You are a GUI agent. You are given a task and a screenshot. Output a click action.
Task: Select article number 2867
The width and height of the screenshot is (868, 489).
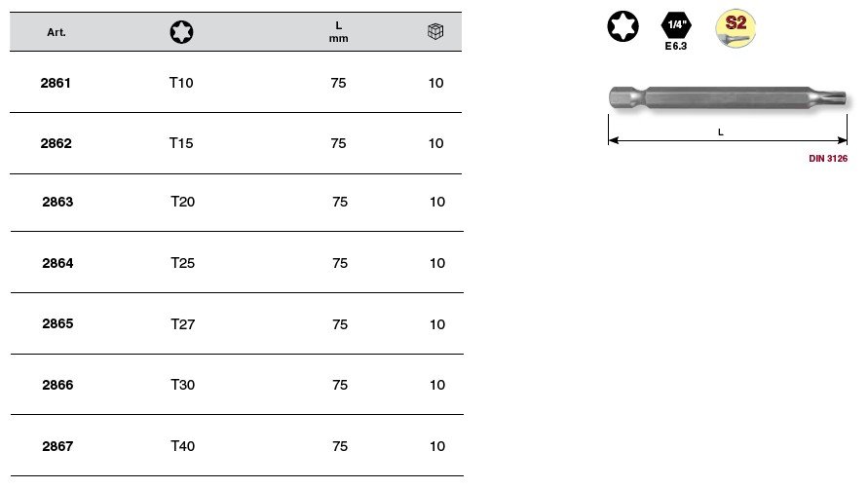57,446
